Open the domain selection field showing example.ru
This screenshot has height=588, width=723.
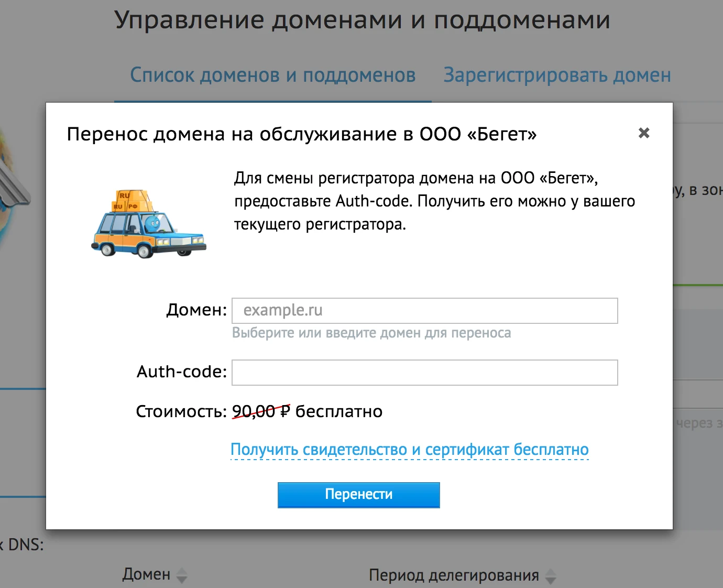coord(424,310)
